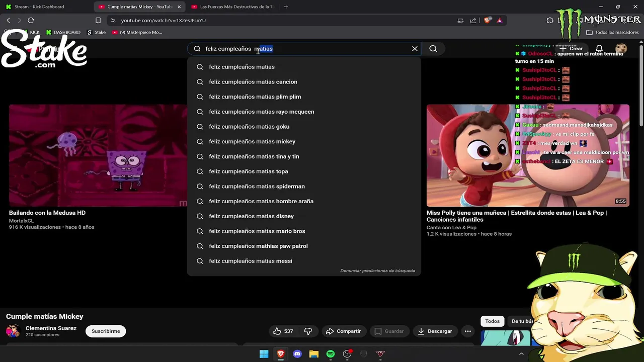Open the three-dot more actions menu
This screenshot has height=362, width=644.
pos(468,331)
